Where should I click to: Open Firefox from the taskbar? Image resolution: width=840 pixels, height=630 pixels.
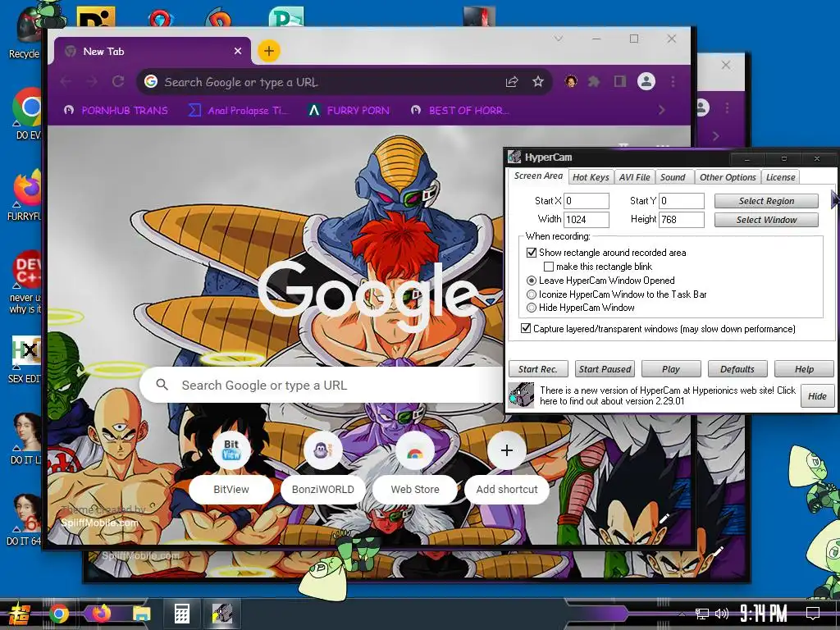(x=101, y=614)
